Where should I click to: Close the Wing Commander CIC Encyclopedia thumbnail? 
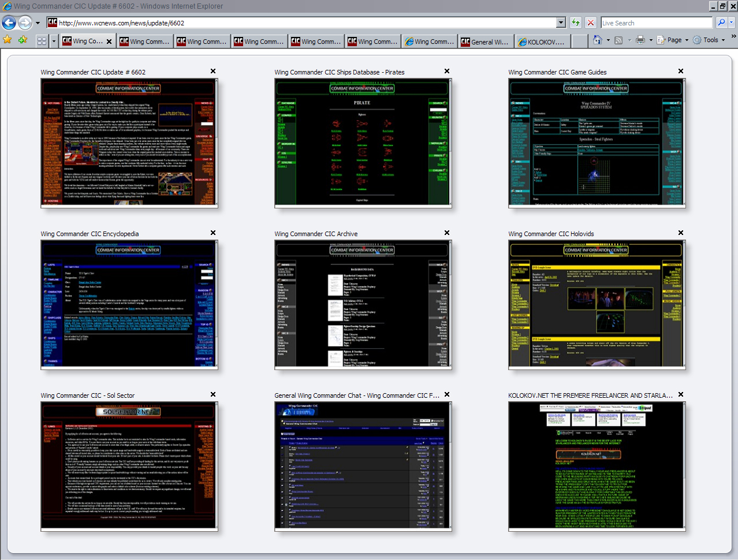pos(213,233)
